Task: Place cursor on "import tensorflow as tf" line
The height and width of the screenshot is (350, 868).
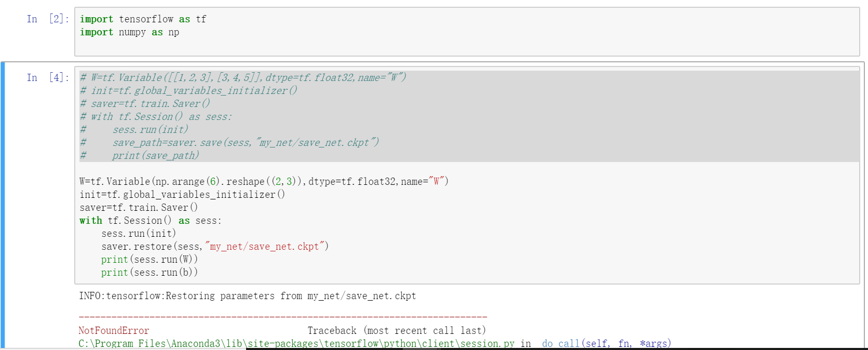Action: (143, 19)
